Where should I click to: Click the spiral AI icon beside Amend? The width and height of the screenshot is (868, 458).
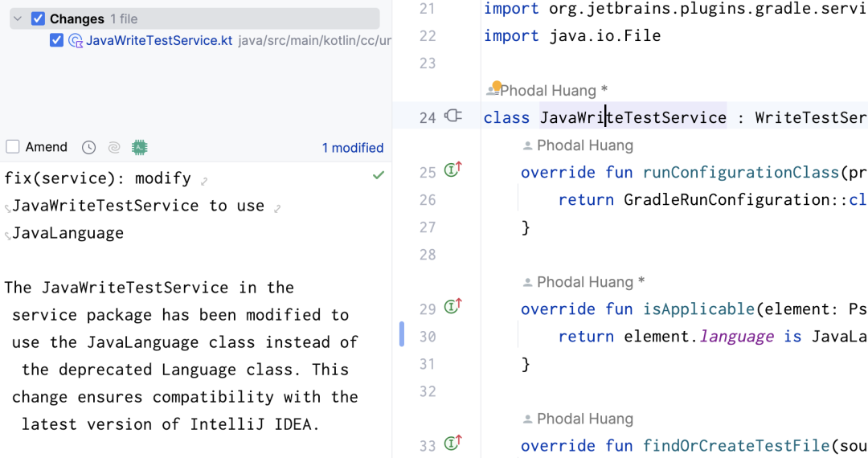click(114, 147)
